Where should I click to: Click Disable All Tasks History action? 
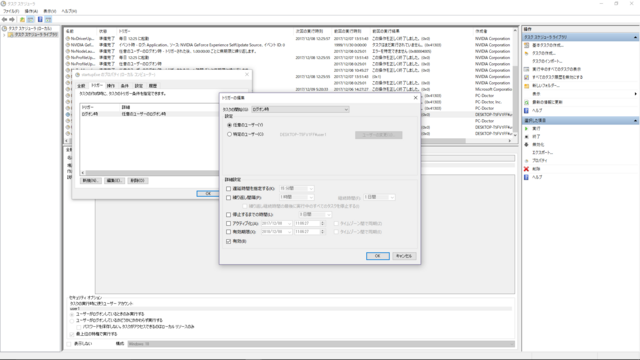point(557,77)
